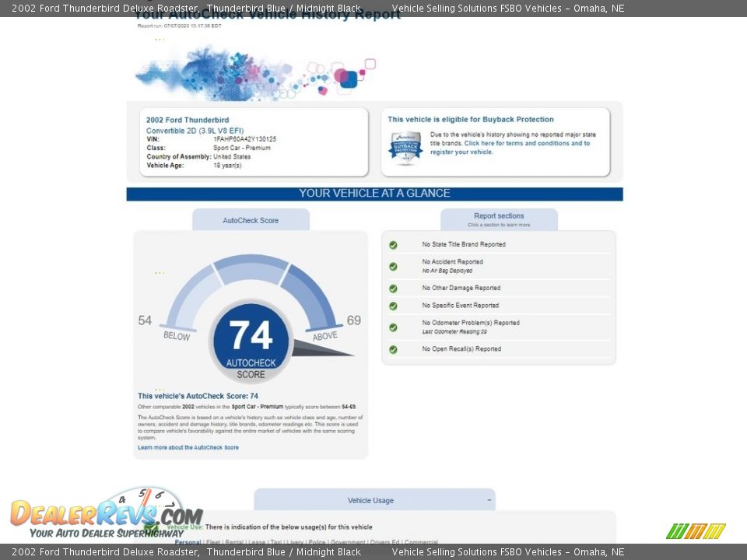747x560 pixels.
Task: Open the No Odometer Problem(s) Reported section
Action: click(471, 322)
